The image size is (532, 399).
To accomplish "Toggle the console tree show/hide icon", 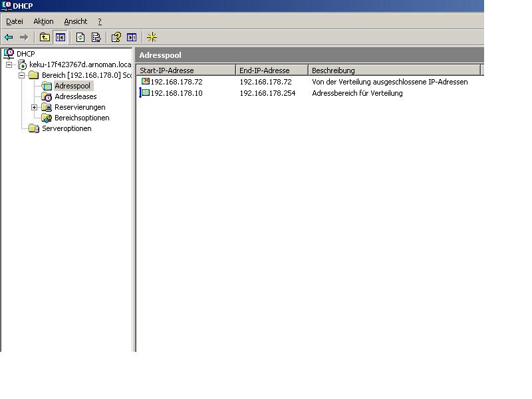I will 61,37.
